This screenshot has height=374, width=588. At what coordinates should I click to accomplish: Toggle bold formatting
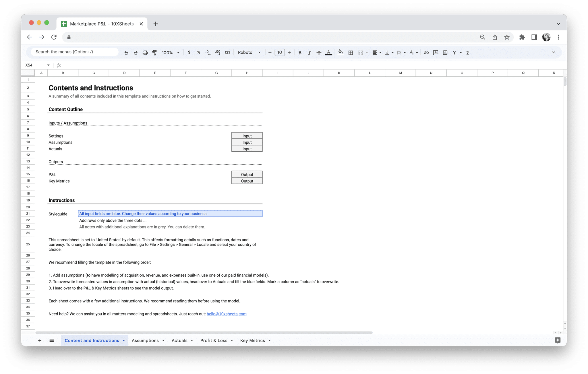300,52
